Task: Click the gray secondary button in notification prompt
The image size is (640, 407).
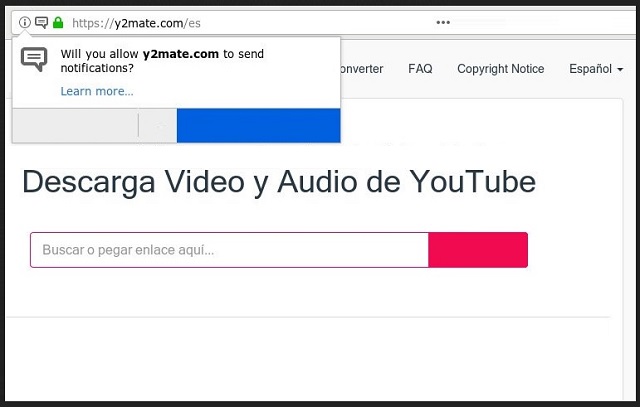Action: pos(76,126)
